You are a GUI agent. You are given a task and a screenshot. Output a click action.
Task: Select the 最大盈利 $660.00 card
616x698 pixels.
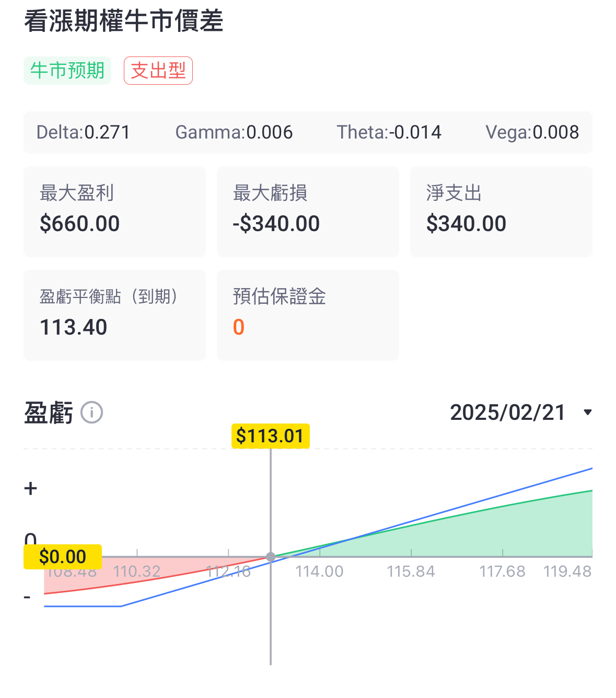point(114,211)
